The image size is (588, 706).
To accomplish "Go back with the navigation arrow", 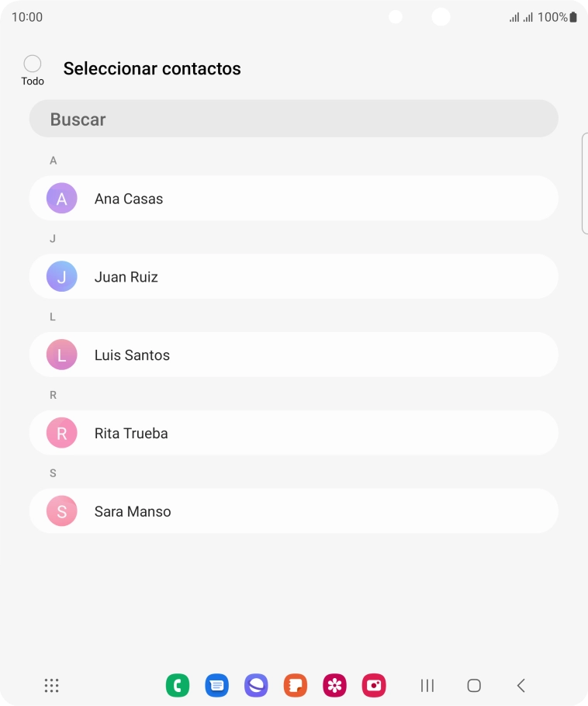I will [x=521, y=685].
